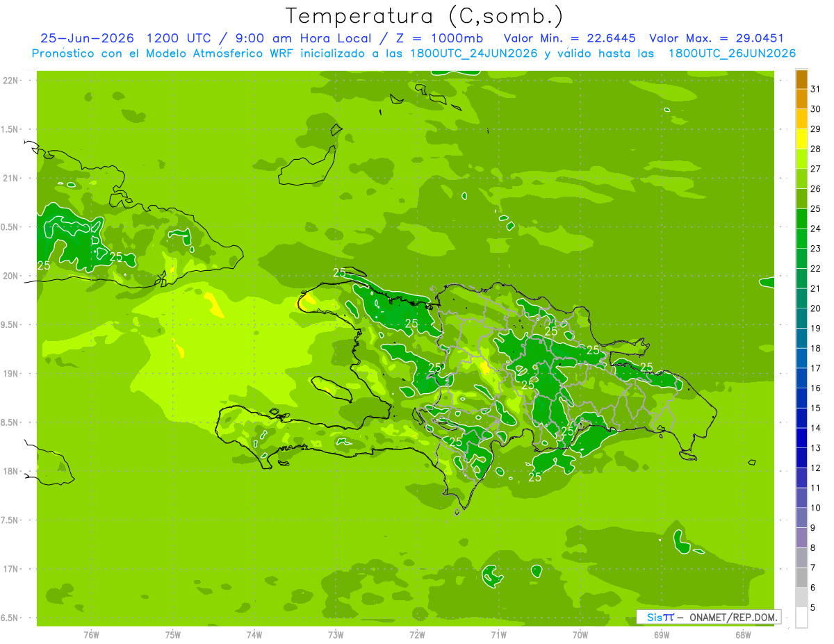Select the valid-until time "1800UTC_26JUN2026"

[x=732, y=53]
